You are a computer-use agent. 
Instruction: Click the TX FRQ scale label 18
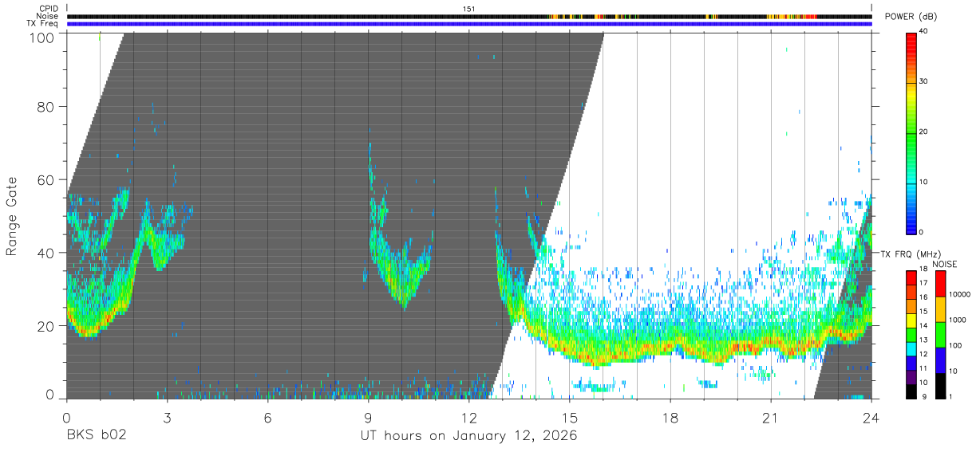(924, 270)
